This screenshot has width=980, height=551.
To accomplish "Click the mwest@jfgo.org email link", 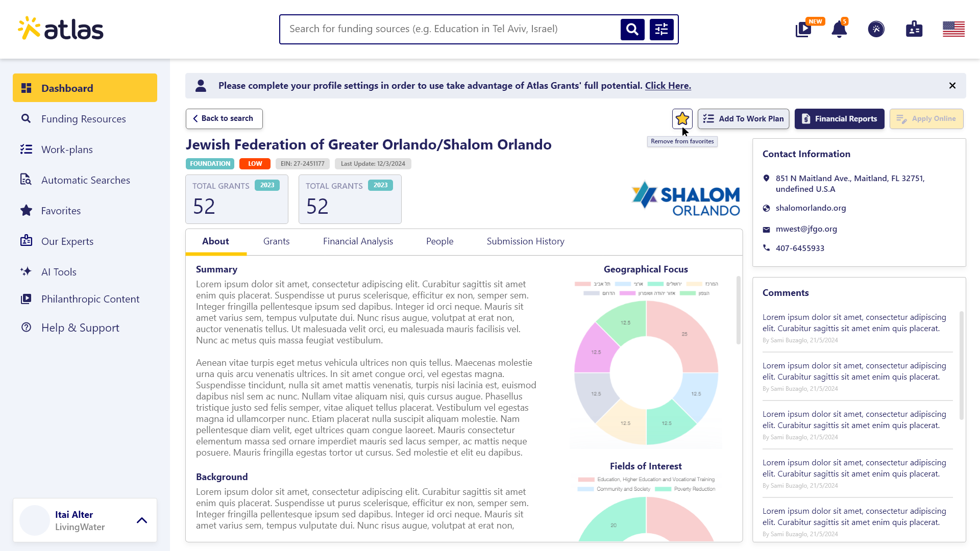I will [806, 229].
